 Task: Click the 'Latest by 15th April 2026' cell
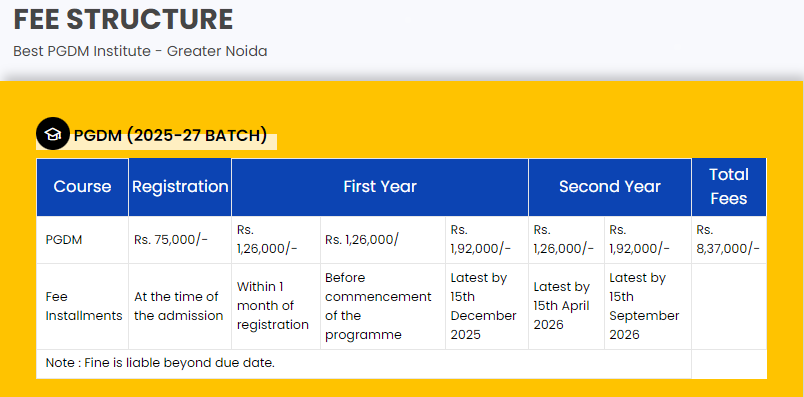point(566,306)
